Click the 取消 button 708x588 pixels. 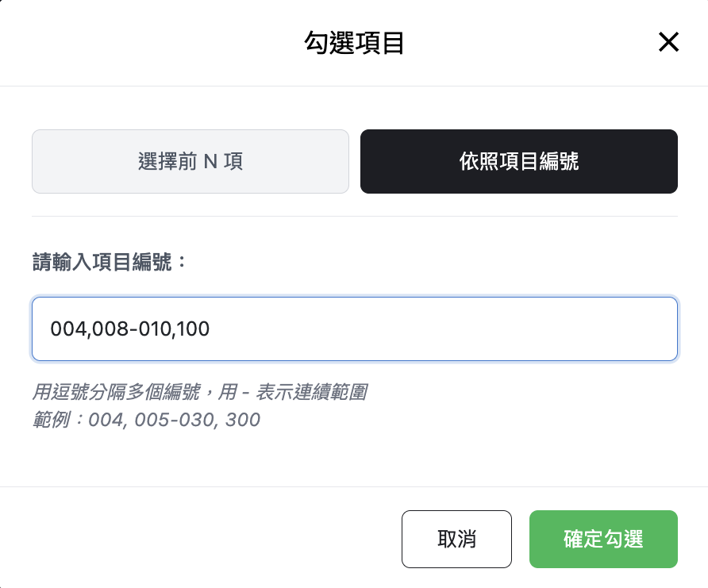[x=456, y=540]
